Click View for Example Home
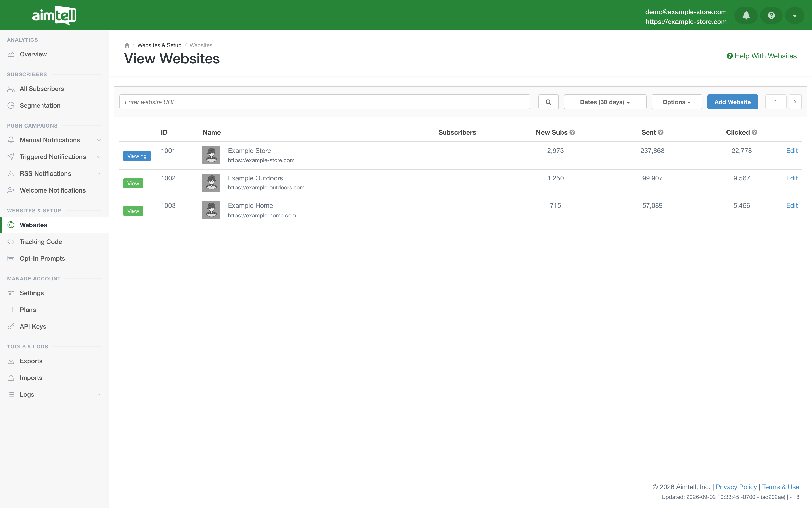812x508 pixels. tap(133, 211)
